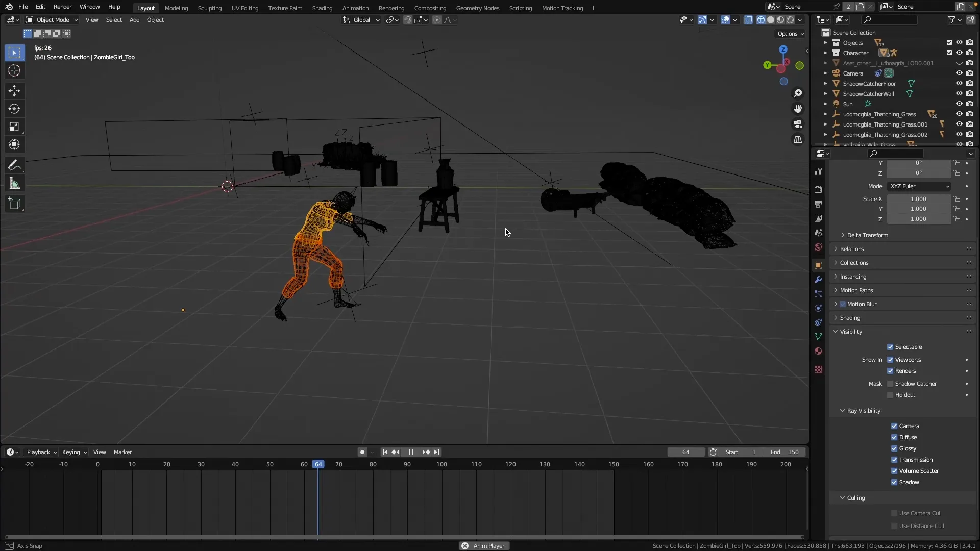The image size is (980, 551).
Task: Activate the Annotate tool
Action: tap(14, 164)
